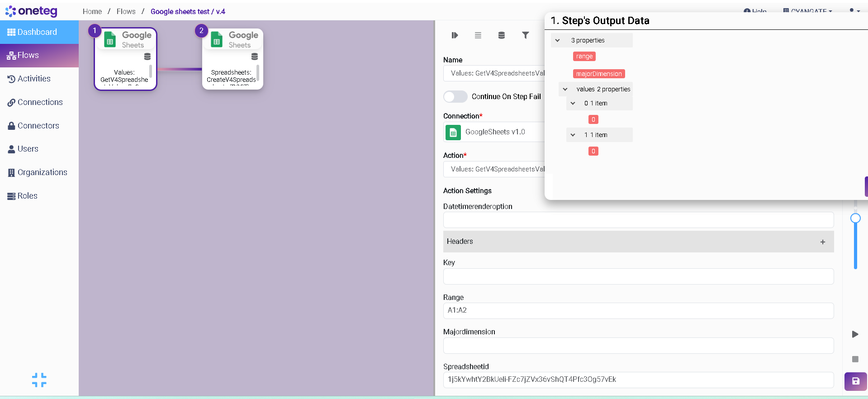Click the list lines icon in toolbar
The height and width of the screenshot is (399, 868).
478,35
